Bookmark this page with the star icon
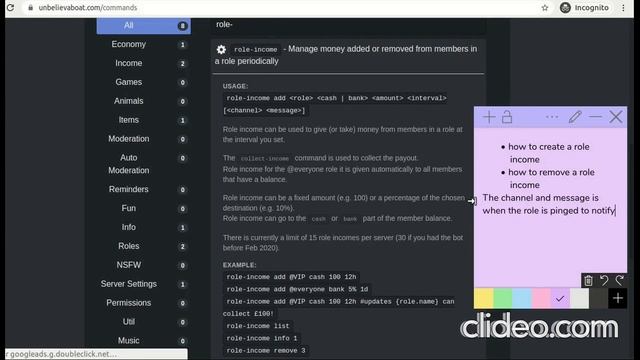This screenshot has height=360, width=640. point(544,8)
